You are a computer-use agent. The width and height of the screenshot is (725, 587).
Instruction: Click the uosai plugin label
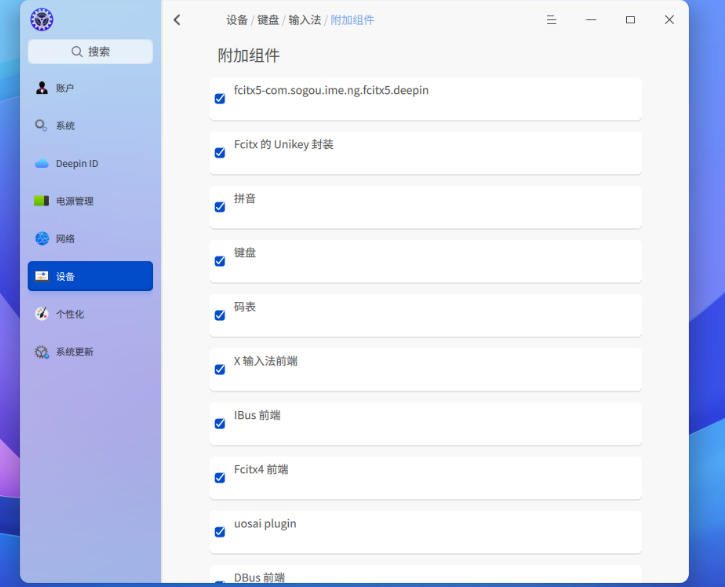[265, 524]
